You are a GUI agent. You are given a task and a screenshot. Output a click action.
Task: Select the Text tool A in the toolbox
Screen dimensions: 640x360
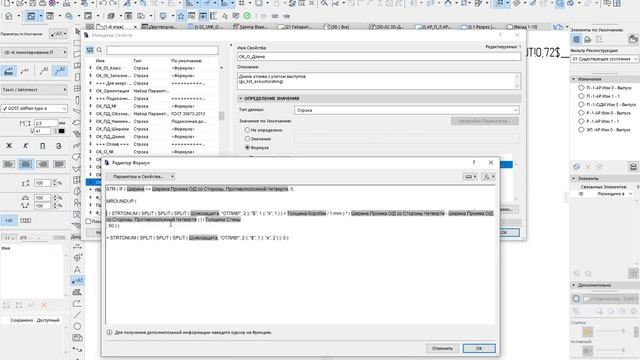click(x=77, y=269)
